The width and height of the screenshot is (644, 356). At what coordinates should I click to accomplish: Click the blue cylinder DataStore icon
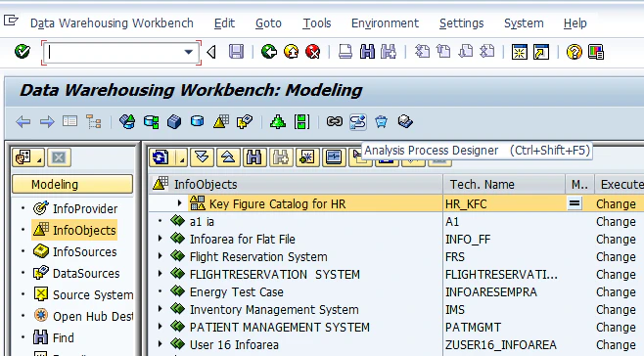(198, 121)
